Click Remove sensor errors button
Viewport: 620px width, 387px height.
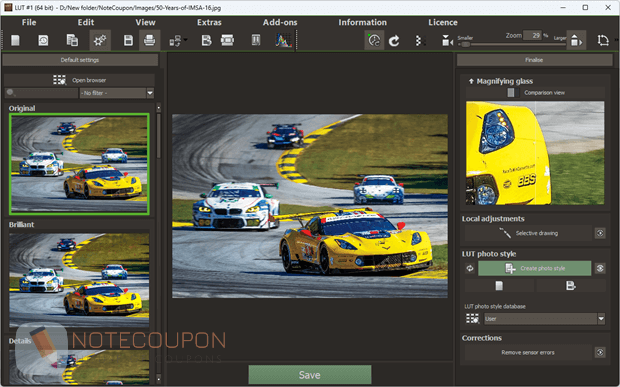click(528, 353)
